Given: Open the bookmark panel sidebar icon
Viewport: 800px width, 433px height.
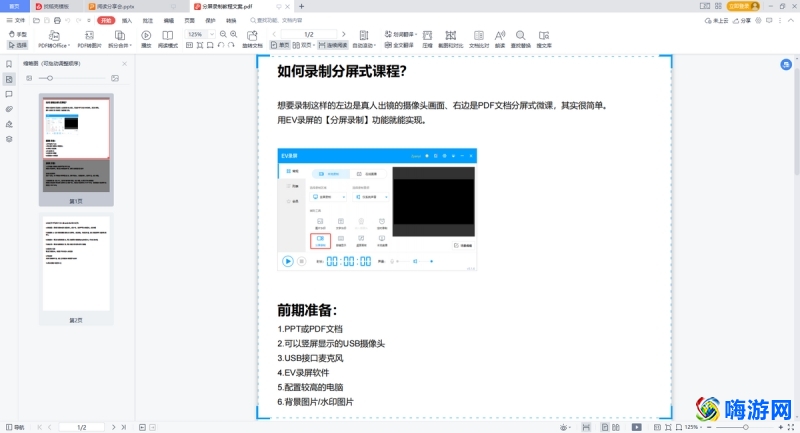Looking at the screenshot, I should 9,64.
